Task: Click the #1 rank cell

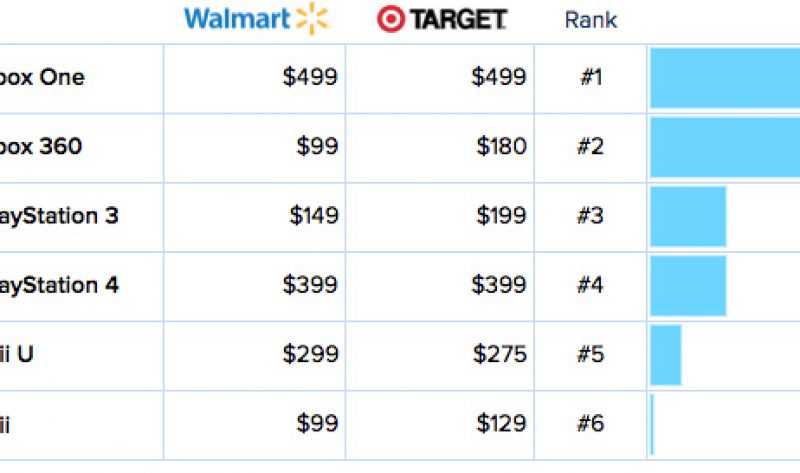Action: tap(591, 78)
